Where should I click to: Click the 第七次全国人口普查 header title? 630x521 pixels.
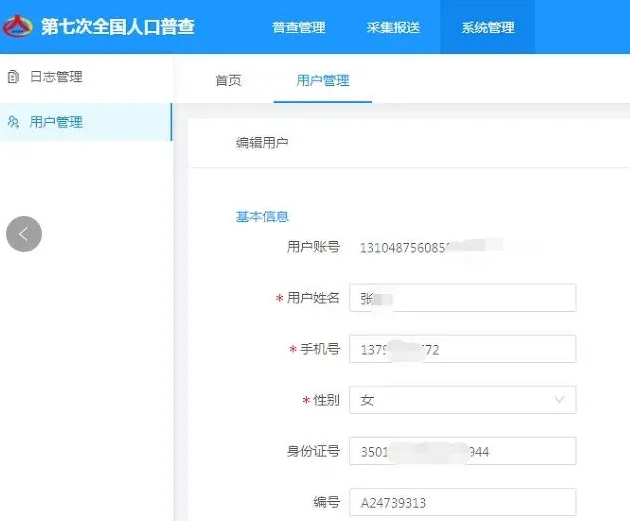tap(117, 26)
